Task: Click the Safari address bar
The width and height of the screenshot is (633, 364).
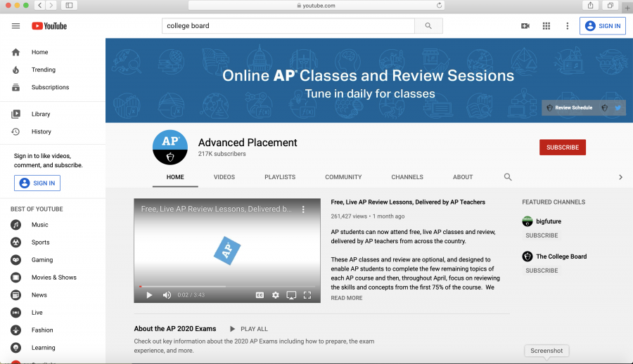Action: click(316, 5)
